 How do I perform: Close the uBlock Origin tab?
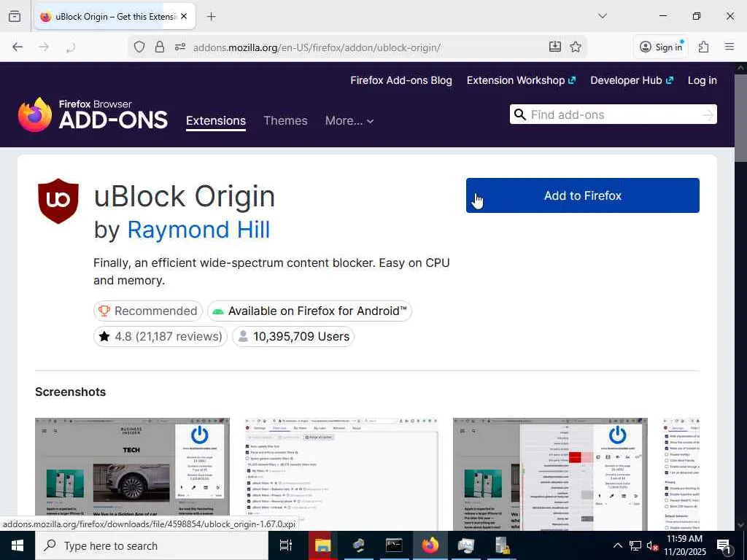[x=184, y=17]
